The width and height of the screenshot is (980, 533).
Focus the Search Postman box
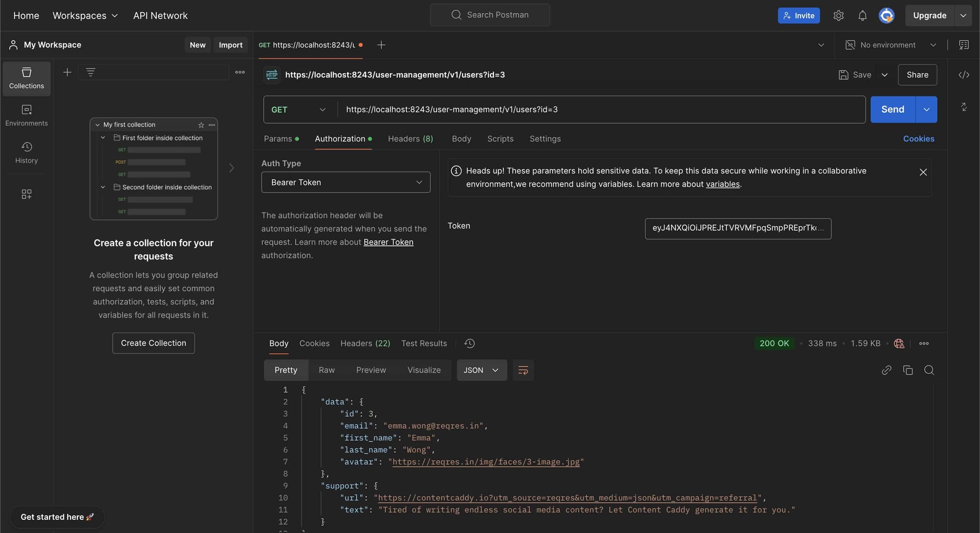490,15
